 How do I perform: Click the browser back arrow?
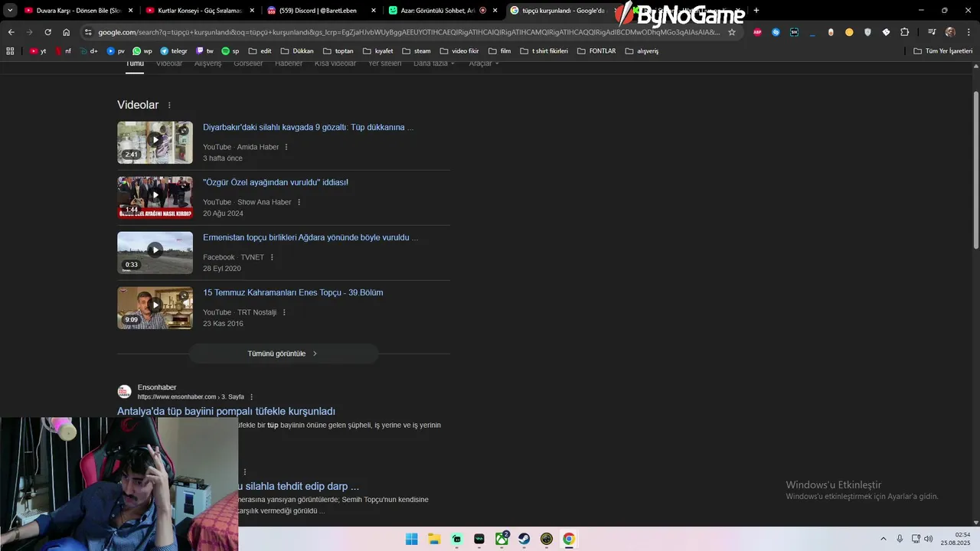(11, 32)
